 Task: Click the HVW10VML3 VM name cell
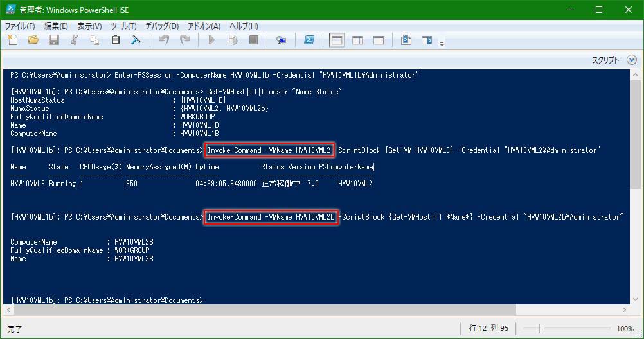28,184
